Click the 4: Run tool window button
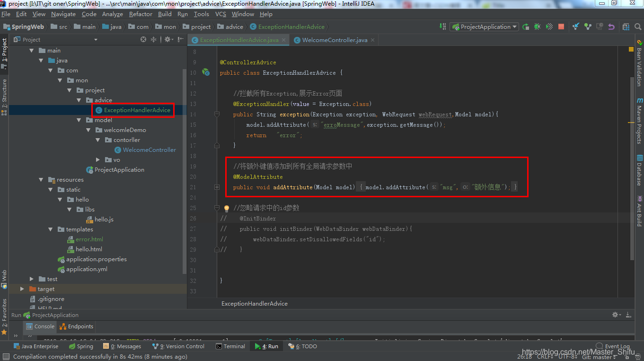Viewport: 644px width, 361px height. coord(266,346)
